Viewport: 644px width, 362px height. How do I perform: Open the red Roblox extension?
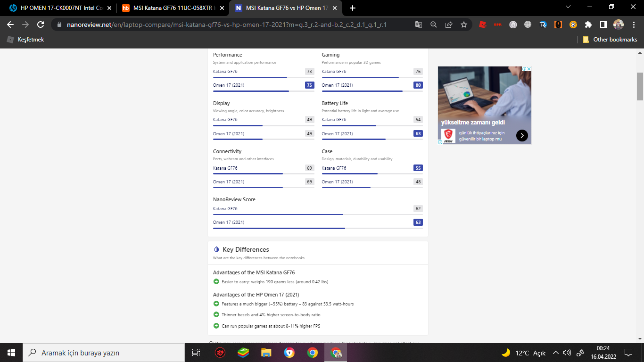tap(482, 25)
